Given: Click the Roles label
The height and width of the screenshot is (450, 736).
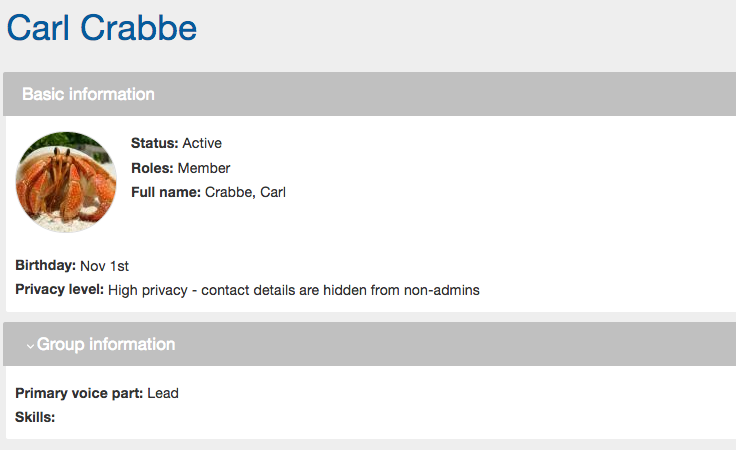Looking at the screenshot, I should click(152, 168).
